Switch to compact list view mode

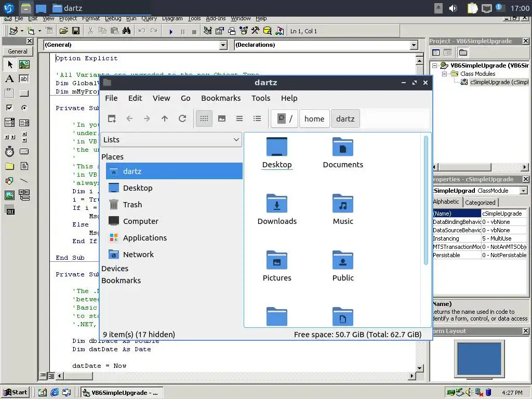pyautogui.click(x=240, y=118)
